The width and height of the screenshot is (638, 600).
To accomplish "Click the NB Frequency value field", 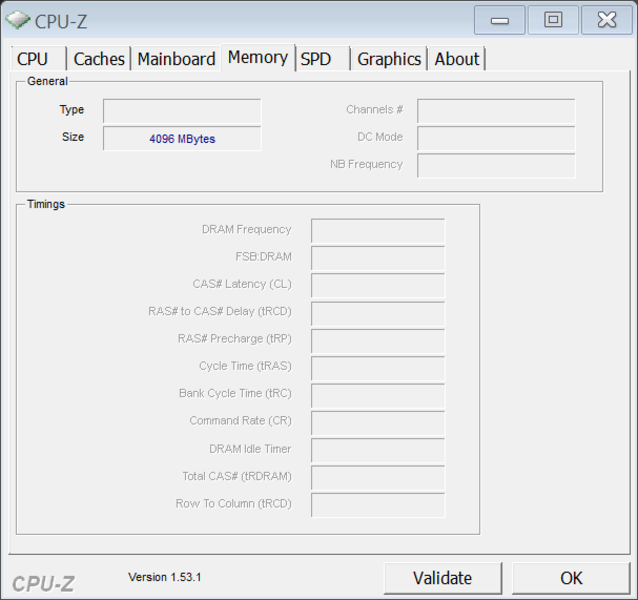I will point(496,166).
